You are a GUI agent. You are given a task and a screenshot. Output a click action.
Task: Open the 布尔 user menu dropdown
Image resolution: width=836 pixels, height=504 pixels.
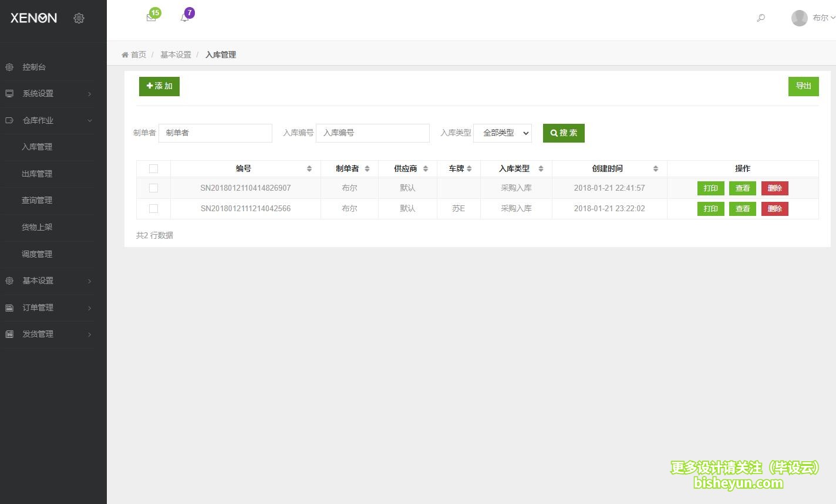click(824, 18)
